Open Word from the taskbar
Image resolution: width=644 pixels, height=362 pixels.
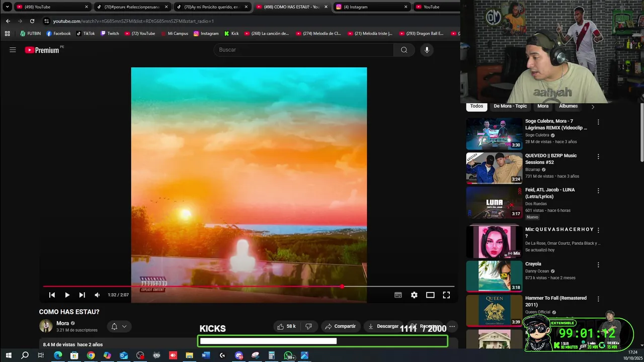tap(205, 355)
